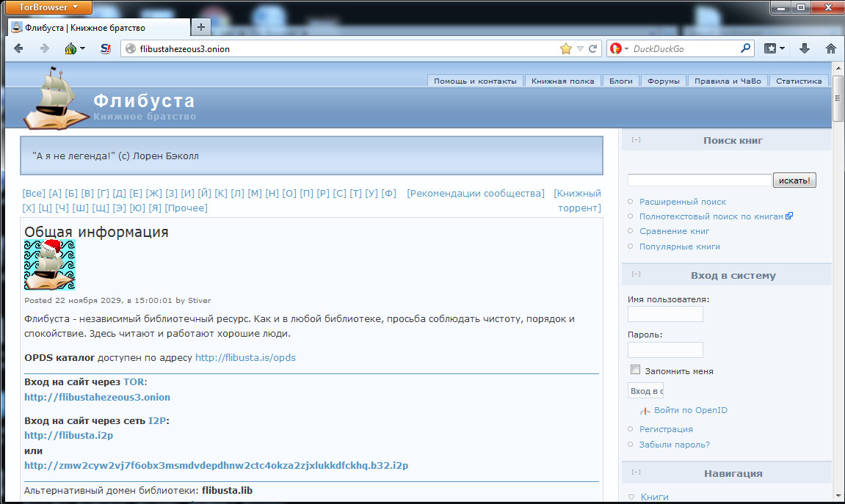Image resolution: width=845 pixels, height=504 pixels.
Task: Expand the Книги navigation item
Action: click(631, 497)
